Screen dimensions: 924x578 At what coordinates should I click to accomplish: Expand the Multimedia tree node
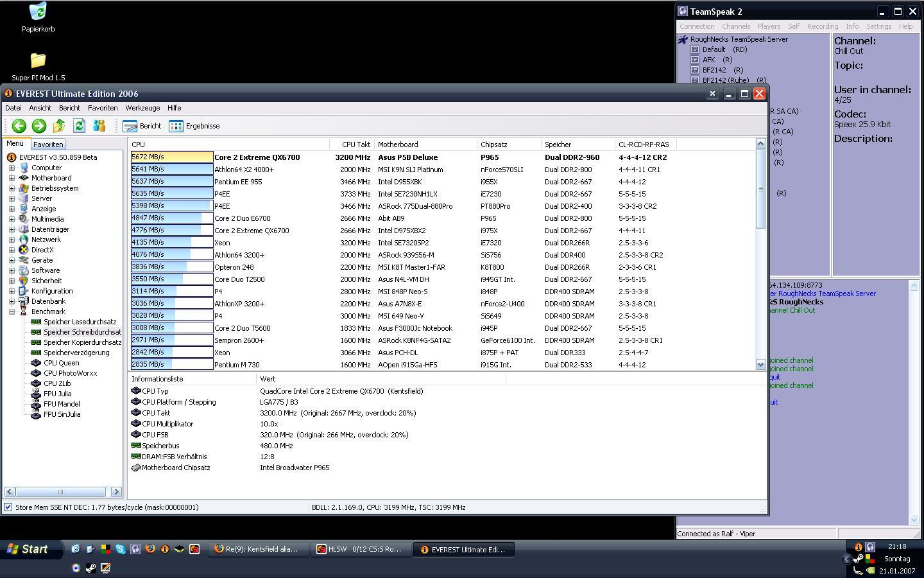click(12, 219)
